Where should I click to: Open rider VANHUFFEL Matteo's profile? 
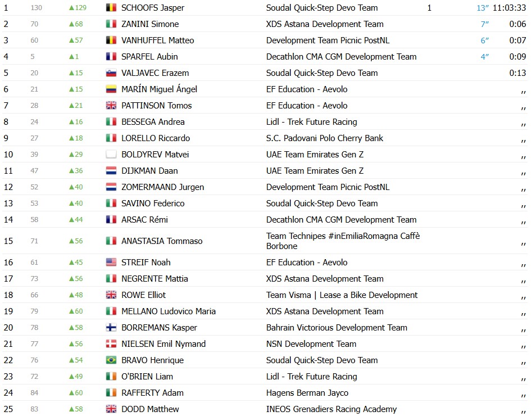pyautogui.click(x=158, y=40)
